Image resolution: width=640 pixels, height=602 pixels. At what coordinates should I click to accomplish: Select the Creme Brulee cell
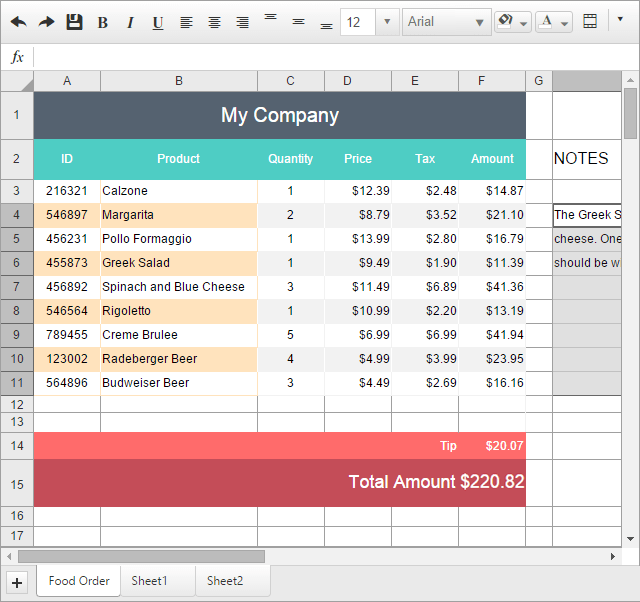pos(179,335)
